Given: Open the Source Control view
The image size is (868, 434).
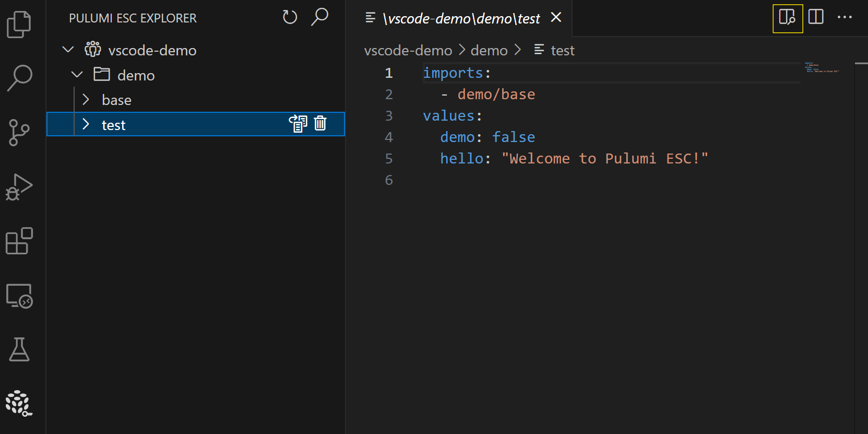Looking at the screenshot, I should coord(19,133).
